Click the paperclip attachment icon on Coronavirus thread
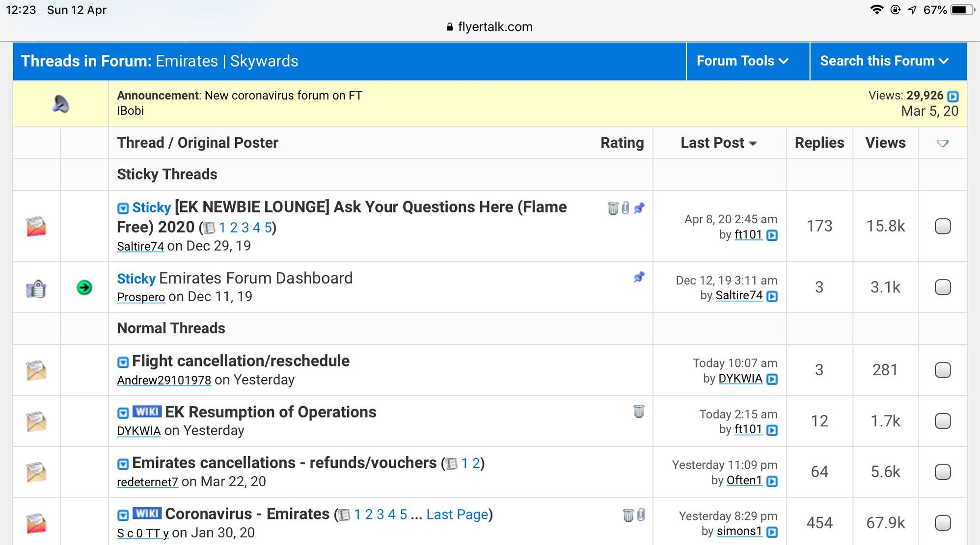 (641, 515)
